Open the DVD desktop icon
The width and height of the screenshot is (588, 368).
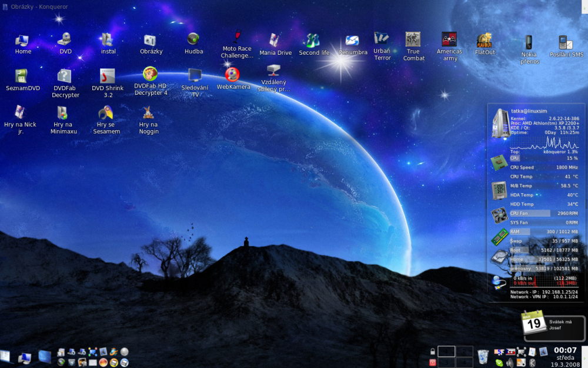[x=65, y=44]
